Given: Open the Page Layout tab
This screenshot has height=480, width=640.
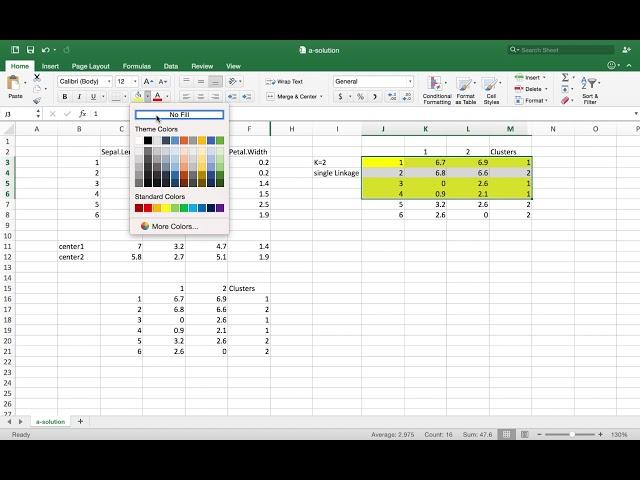Looking at the screenshot, I should [x=93, y=66].
